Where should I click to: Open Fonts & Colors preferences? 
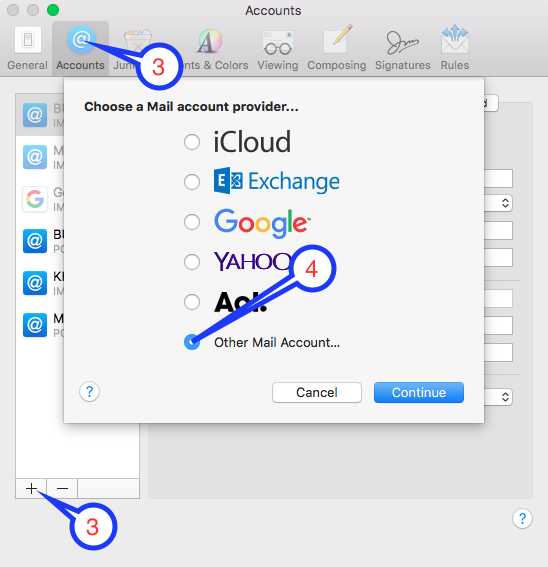(x=211, y=48)
